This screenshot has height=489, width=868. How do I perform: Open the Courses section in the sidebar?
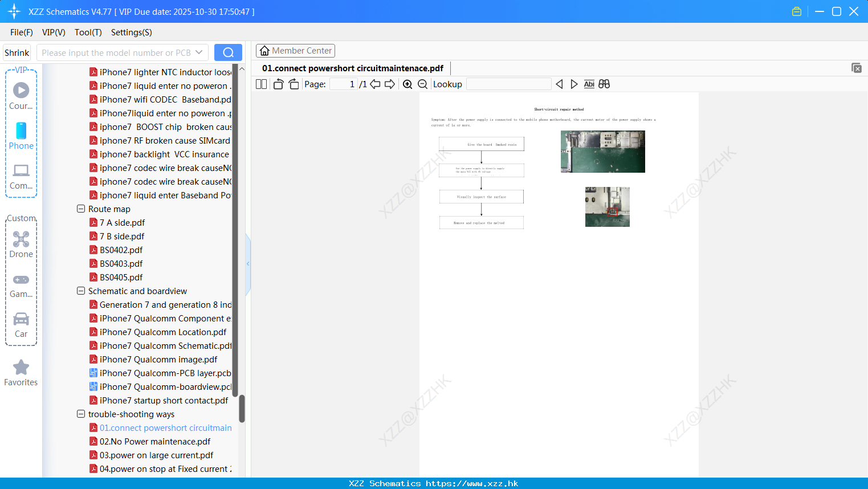click(x=21, y=96)
